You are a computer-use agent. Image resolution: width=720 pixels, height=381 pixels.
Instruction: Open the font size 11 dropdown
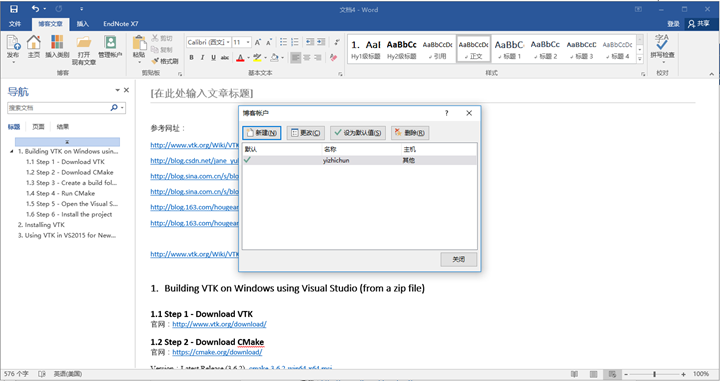(248, 42)
